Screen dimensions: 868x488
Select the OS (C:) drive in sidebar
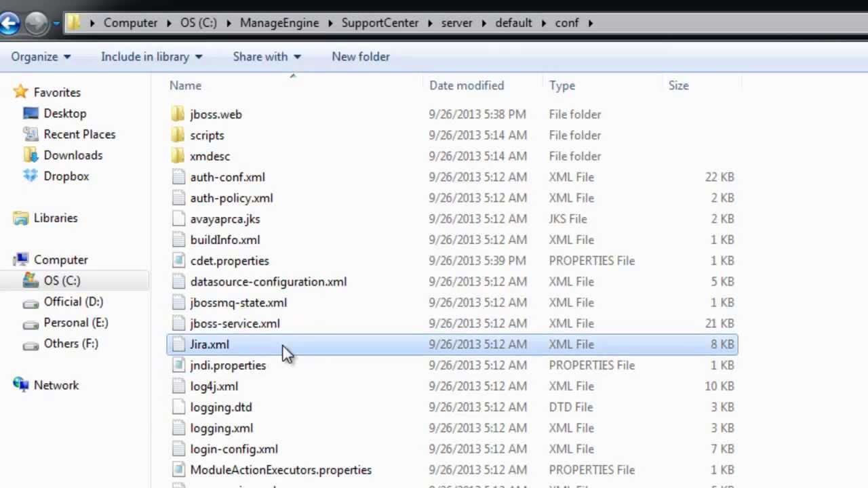(x=62, y=281)
